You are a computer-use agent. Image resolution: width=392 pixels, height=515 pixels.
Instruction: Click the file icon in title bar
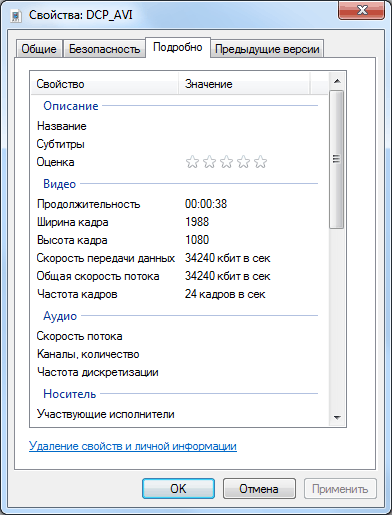[x=16, y=15]
